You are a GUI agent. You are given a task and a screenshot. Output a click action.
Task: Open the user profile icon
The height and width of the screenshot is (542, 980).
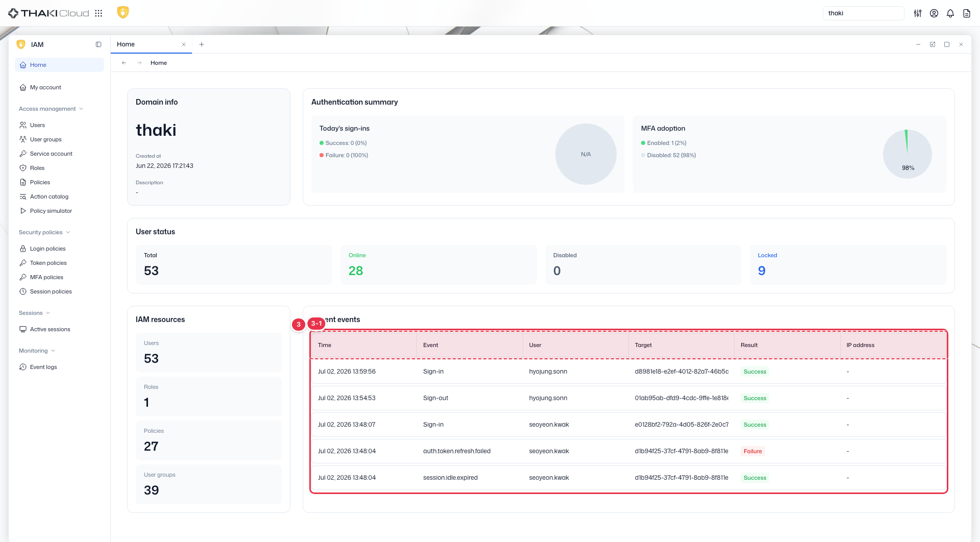tap(934, 13)
